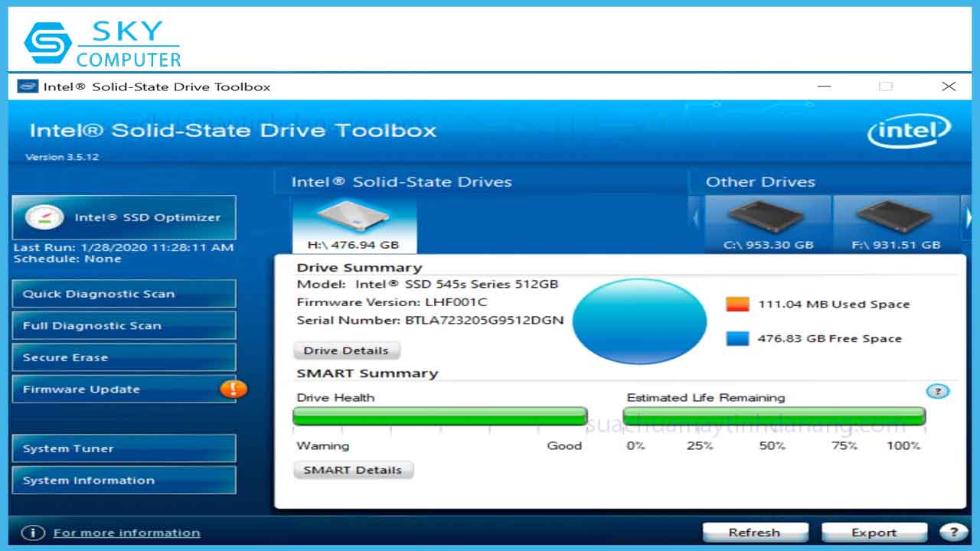Click the Intel logo
This screenshot has height=551, width=980.
coord(909,132)
